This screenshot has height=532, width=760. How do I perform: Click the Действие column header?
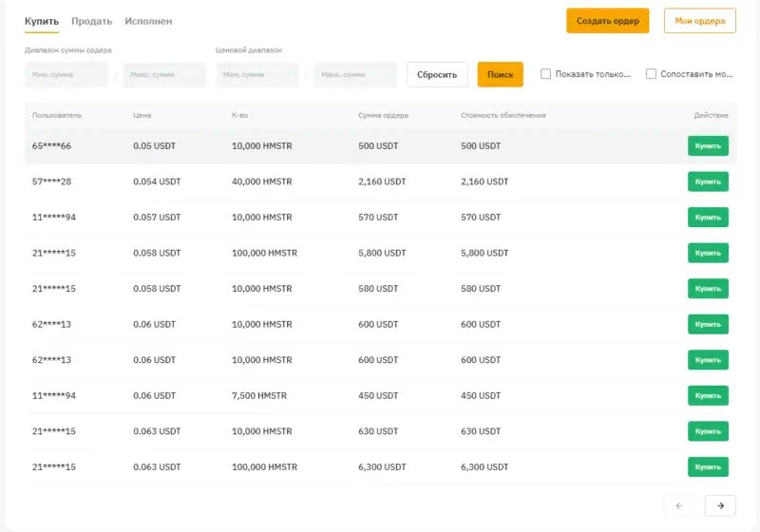click(x=711, y=115)
